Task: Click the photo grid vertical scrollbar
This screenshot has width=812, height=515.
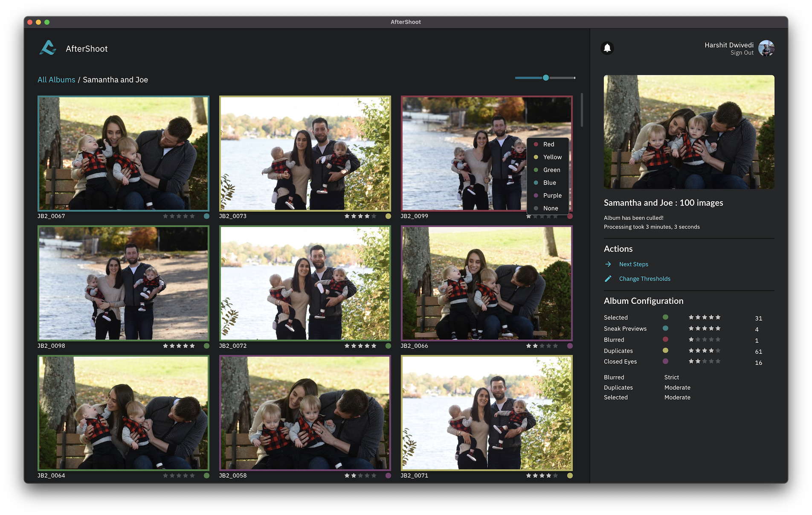Action: point(582,110)
